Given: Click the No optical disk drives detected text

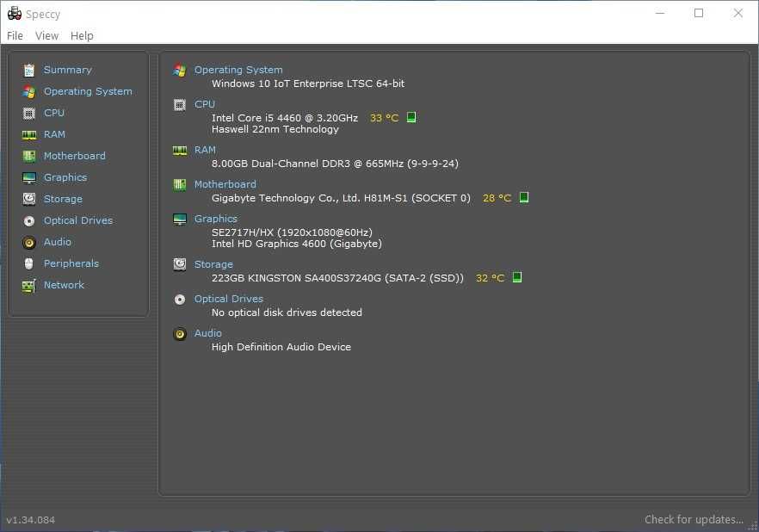Looking at the screenshot, I should (287, 312).
